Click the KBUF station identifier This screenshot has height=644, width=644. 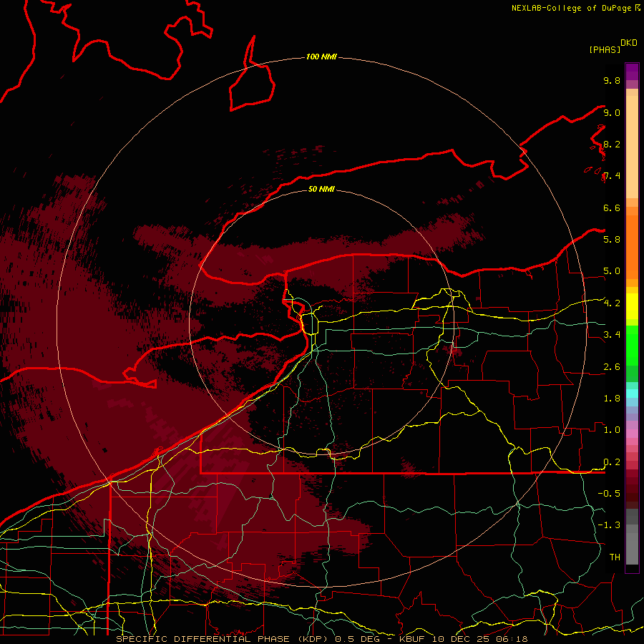[x=413, y=639]
